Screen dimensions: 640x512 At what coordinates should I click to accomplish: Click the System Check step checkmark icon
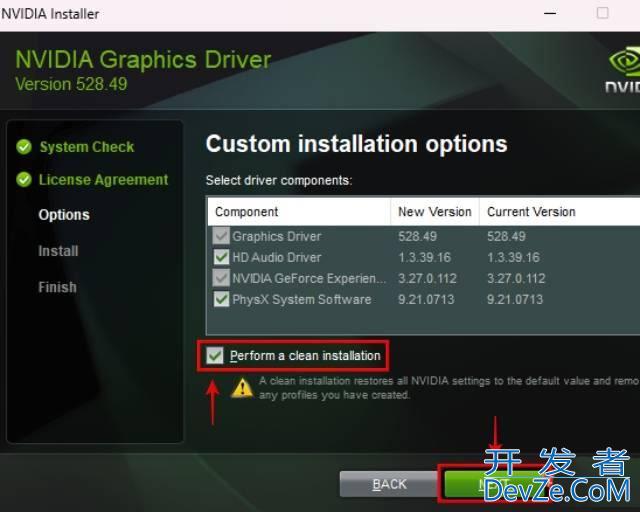tap(24, 147)
